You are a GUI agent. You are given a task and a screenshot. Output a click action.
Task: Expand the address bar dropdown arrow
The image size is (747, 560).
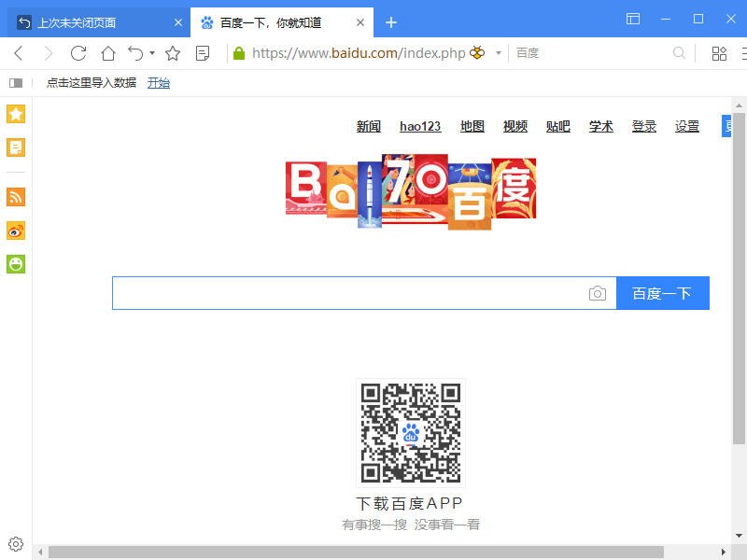pos(499,53)
